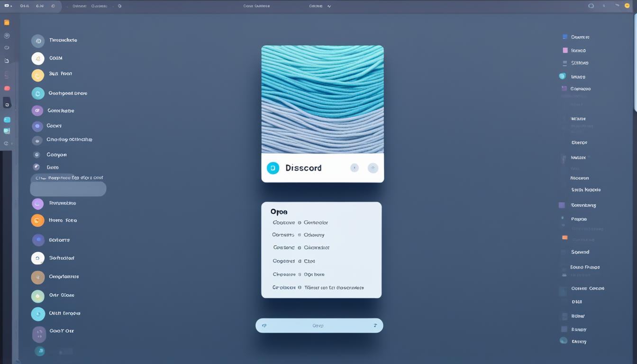This screenshot has width=637, height=364.
Task: Select the last option row in Opoa panel
Action: pyautogui.click(x=318, y=287)
